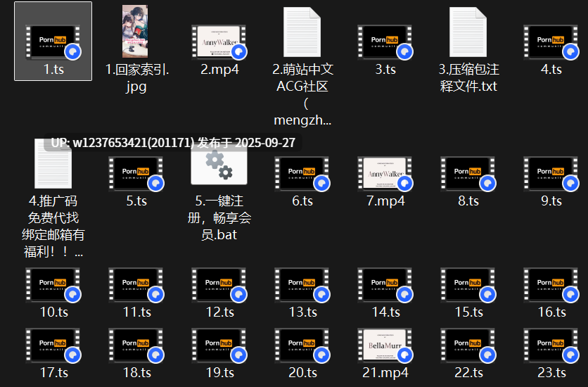Select the 17.ts video file icon
Image resolution: width=588 pixels, height=387 pixels.
click(x=53, y=345)
